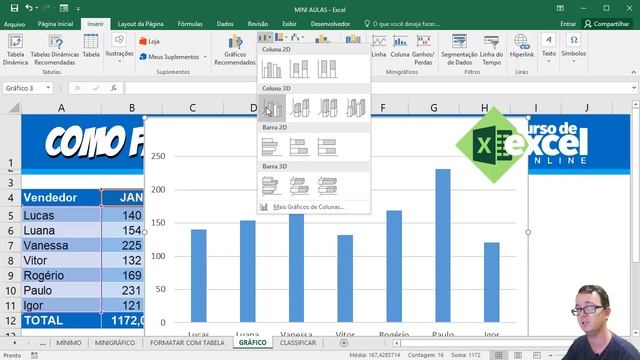The width and height of the screenshot is (640, 360).
Task: Open the MINIGRÁFICO sheet tab
Action: point(115,343)
